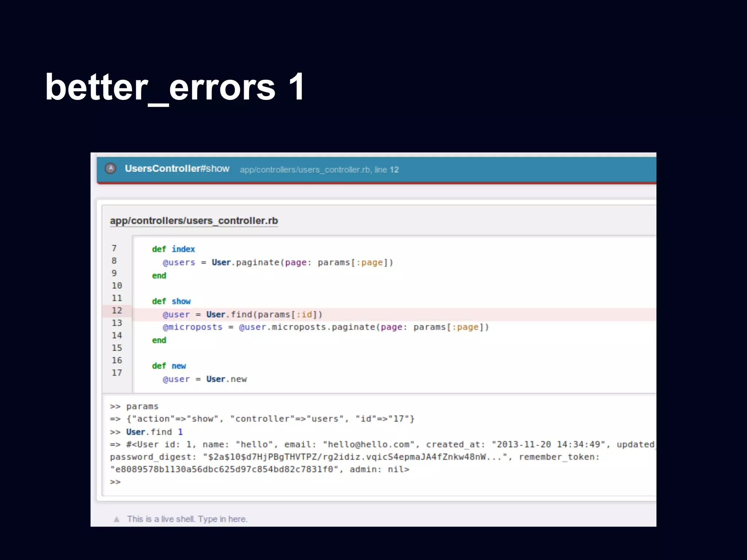Click line number 15 in gutter
Image resolution: width=747 pixels, height=560 pixels.
117,348
